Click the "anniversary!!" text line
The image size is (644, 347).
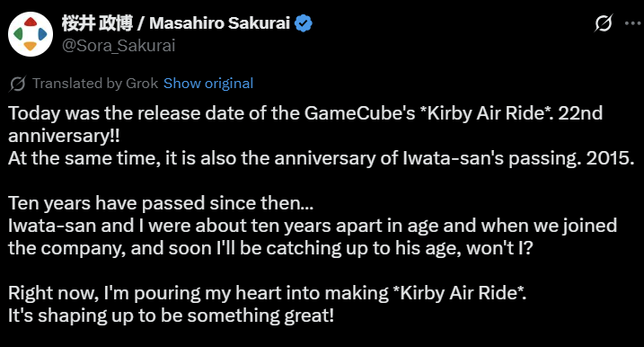coord(64,136)
